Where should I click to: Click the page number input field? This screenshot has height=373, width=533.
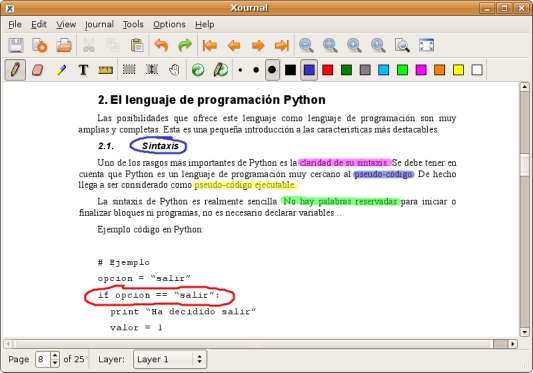coord(43,359)
